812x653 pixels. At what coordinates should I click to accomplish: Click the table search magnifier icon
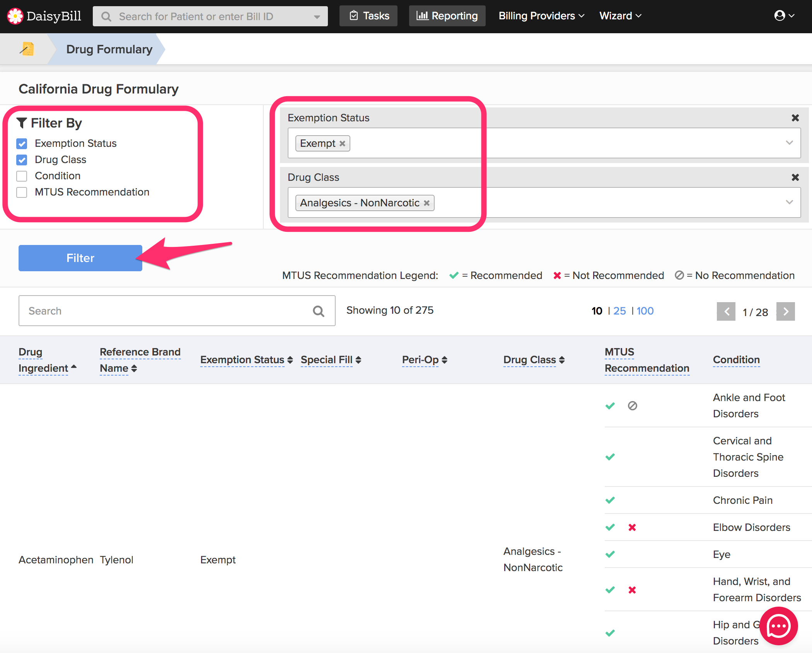(x=318, y=311)
